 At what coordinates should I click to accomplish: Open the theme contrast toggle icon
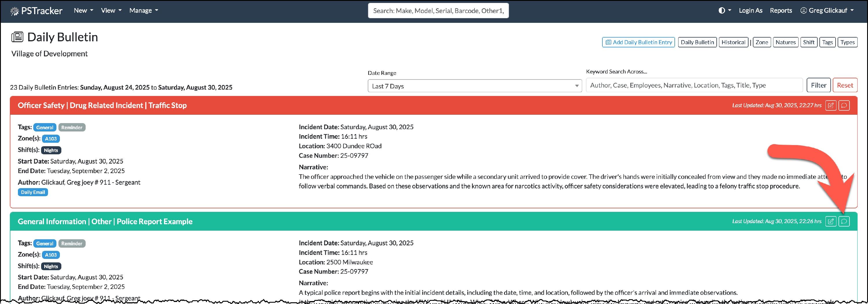724,10
